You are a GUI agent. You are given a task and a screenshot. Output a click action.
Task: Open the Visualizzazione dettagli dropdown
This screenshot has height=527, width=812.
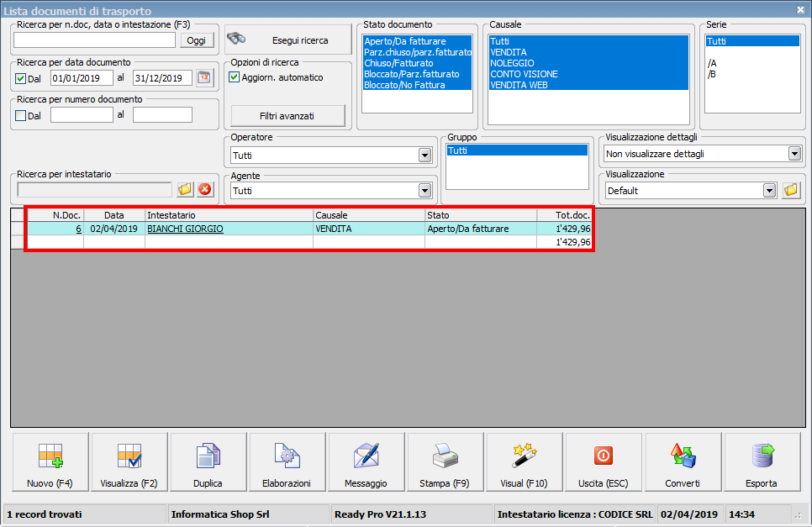pyautogui.click(x=794, y=154)
